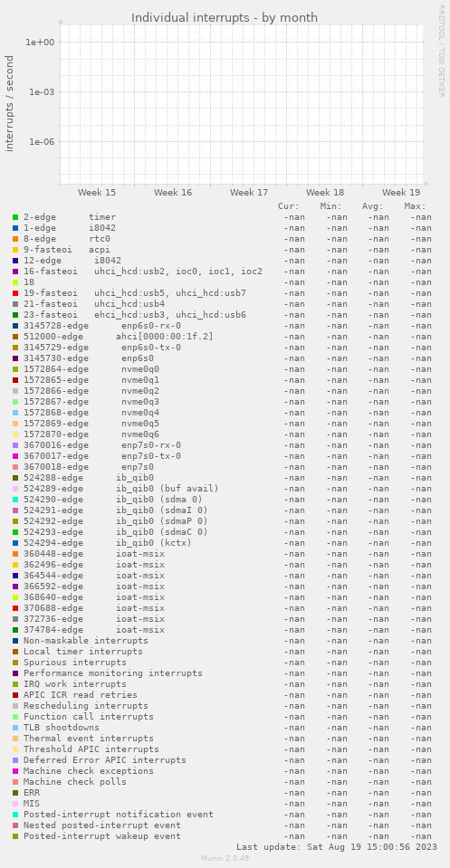
Task: Click the graph title Individual interrupts - by month
Action: coord(225,18)
